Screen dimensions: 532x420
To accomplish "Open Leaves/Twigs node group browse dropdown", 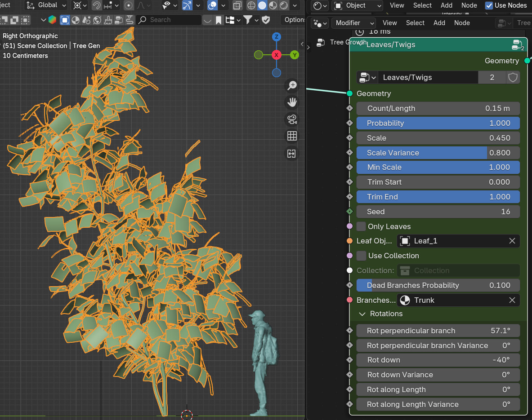I will 367,77.
